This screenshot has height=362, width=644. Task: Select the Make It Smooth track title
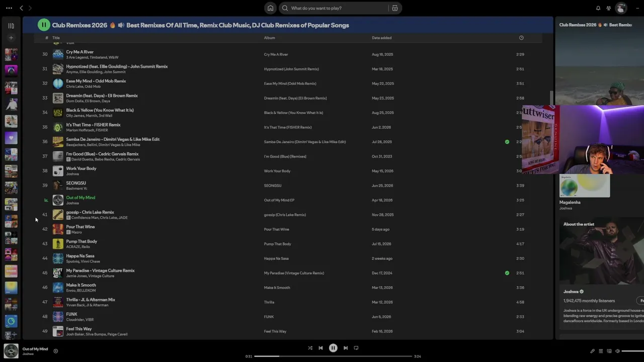pos(81,285)
